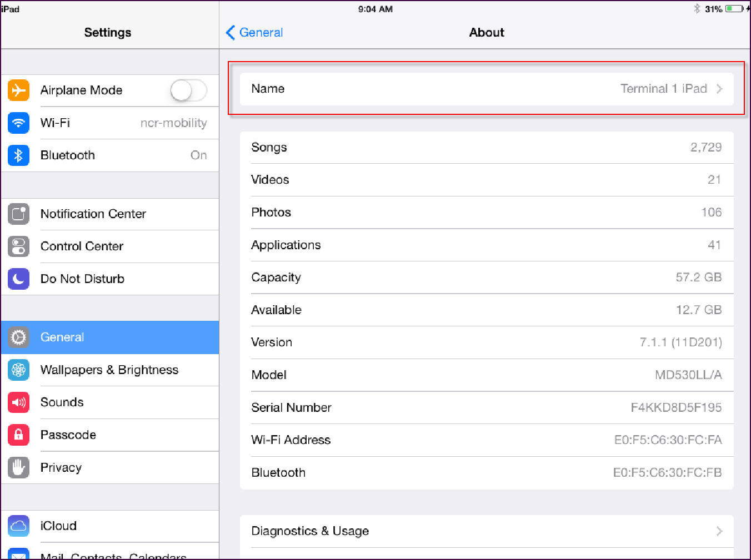Tap the iCloud cloud icon
The image size is (751, 560).
18,526
